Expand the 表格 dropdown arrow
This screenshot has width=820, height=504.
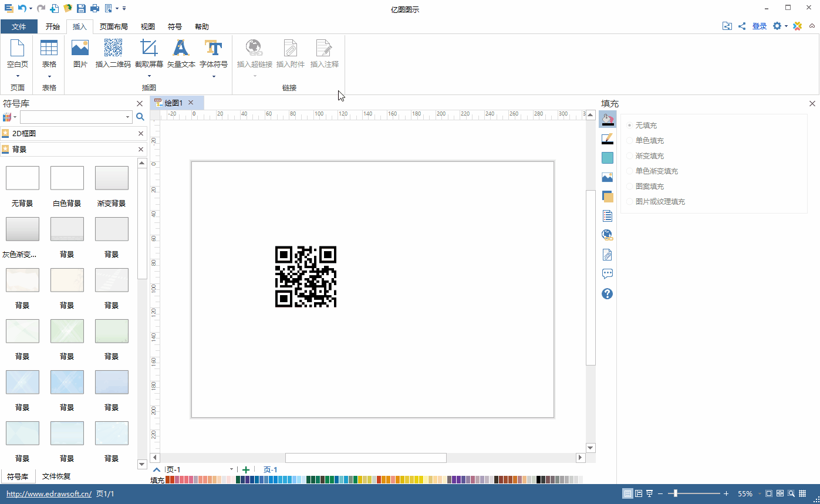coord(49,76)
